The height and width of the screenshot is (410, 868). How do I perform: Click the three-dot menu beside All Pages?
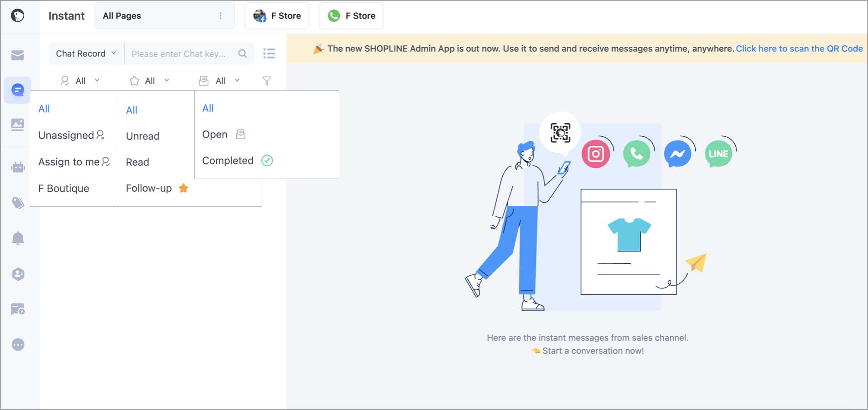[221, 16]
